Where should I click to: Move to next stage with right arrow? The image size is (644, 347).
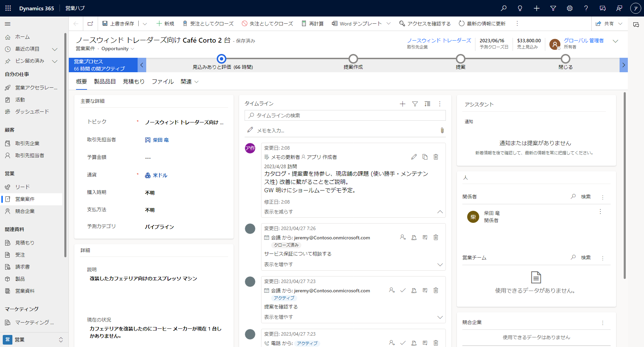tap(624, 65)
